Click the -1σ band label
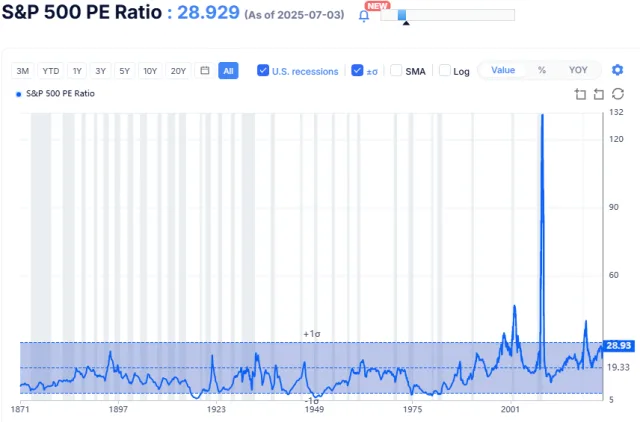Image resolution: width=640 pixels, height=422 pixels. [x=312, y=401]
